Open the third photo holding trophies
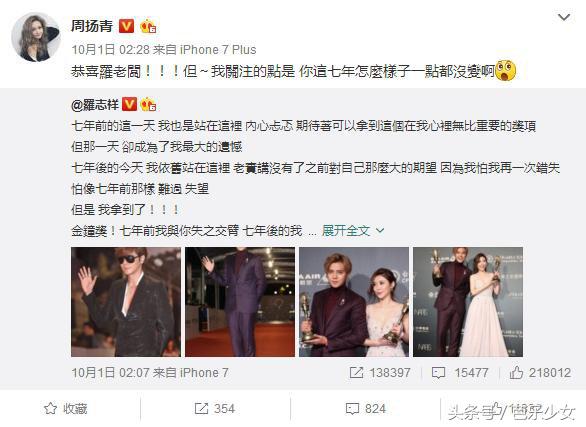Image resolution: width=586 pixels, height=427 pixels. click(x=354, y=302)
